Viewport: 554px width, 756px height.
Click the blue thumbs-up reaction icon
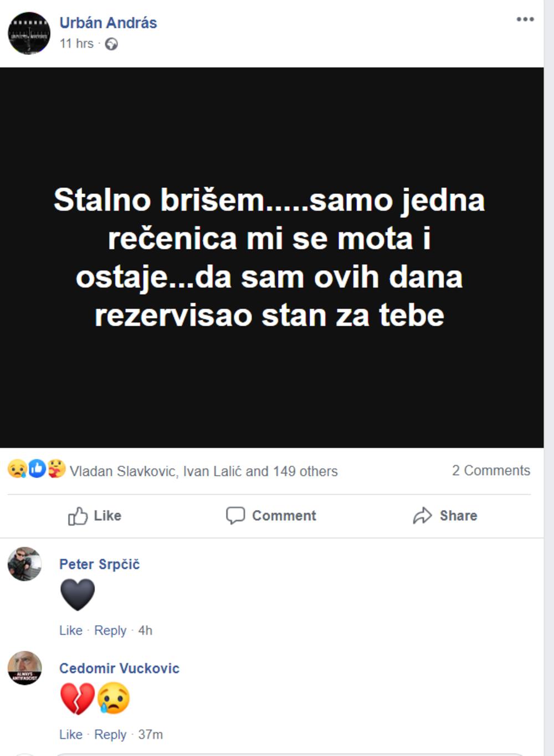(37, 470)
